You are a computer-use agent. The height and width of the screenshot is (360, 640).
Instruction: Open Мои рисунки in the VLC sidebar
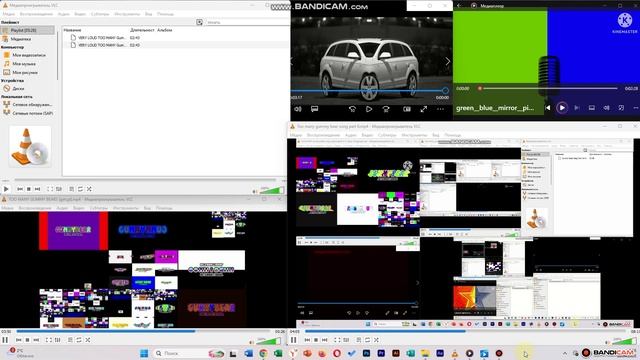coord(25,72)
